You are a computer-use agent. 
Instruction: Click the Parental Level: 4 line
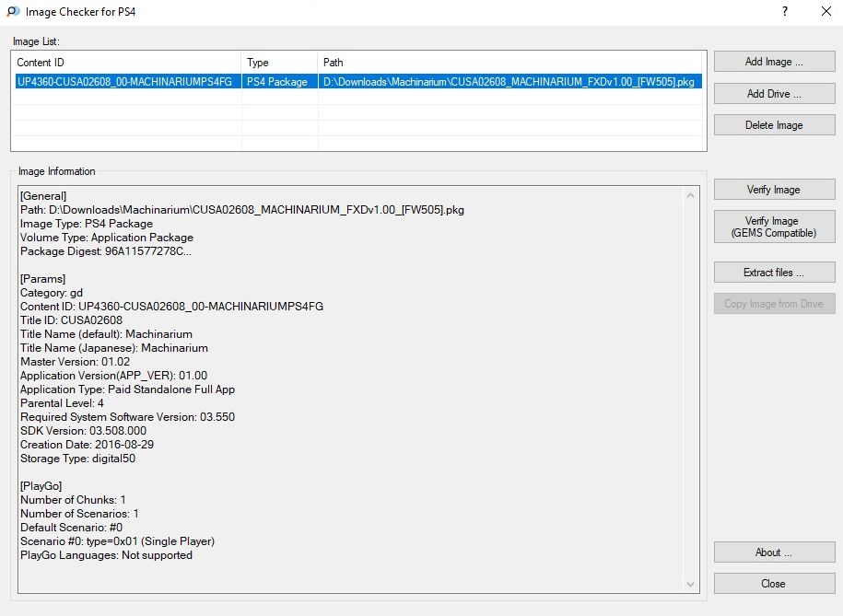coord(63,403)
